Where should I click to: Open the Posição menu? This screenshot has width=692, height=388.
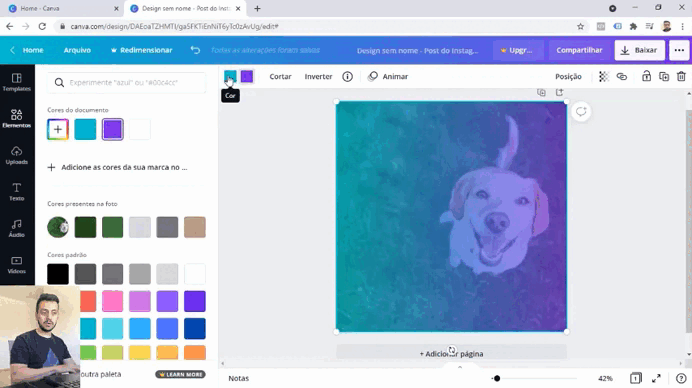coord(568,76)
